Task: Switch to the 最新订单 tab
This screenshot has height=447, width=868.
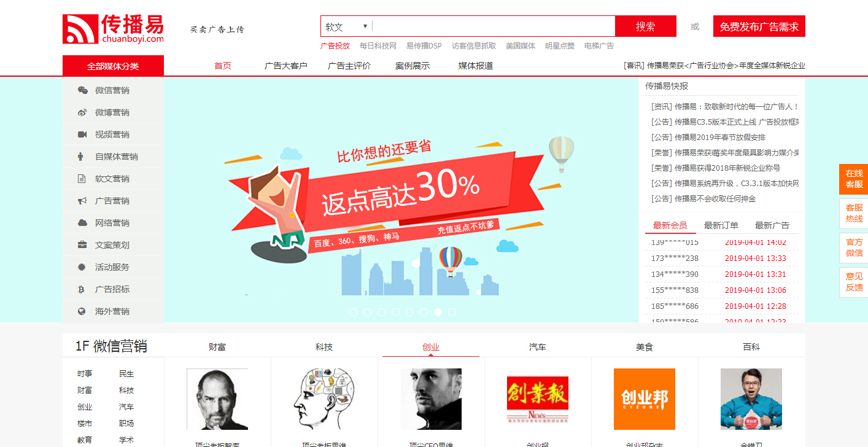Action: click(x=721, y=225)
